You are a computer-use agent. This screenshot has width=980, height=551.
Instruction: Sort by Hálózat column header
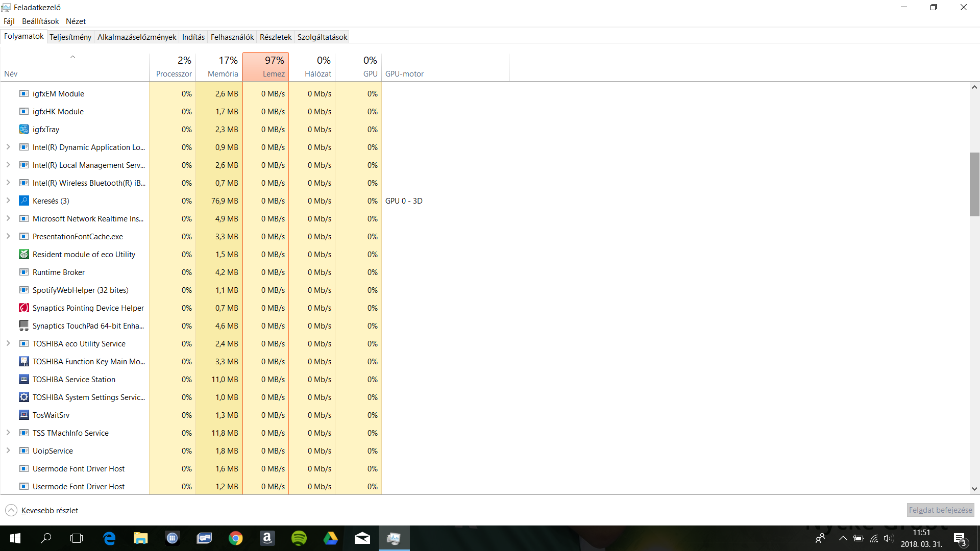click(x=312, y=67)
